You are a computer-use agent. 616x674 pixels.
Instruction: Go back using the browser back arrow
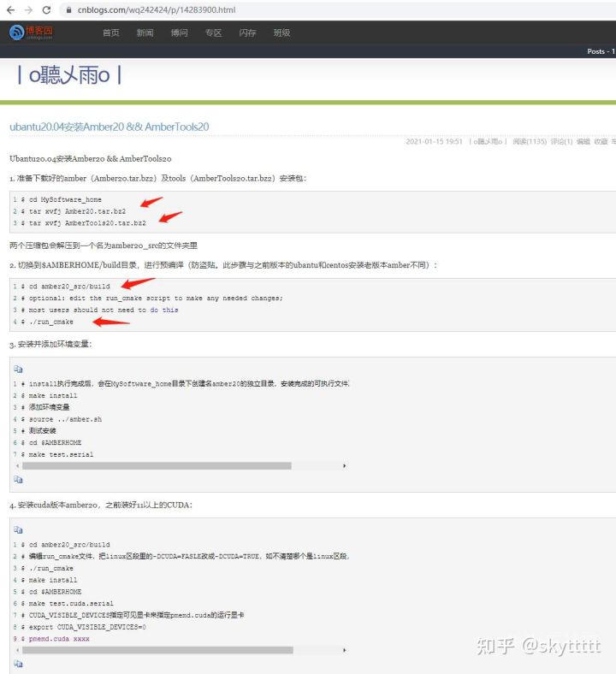(x=11, y=10)
